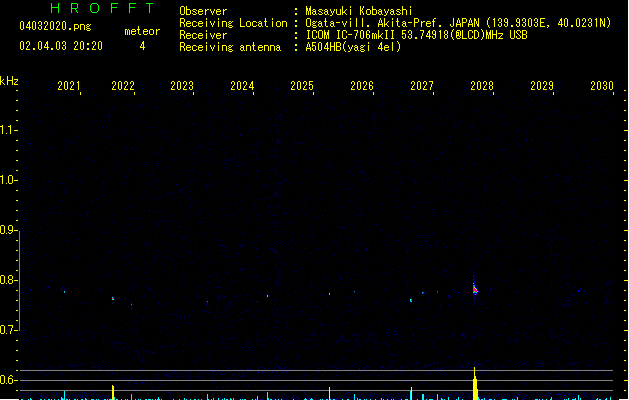Click time axis label 2024
Viewport: 629px width, 400px height.
point(242,86)
